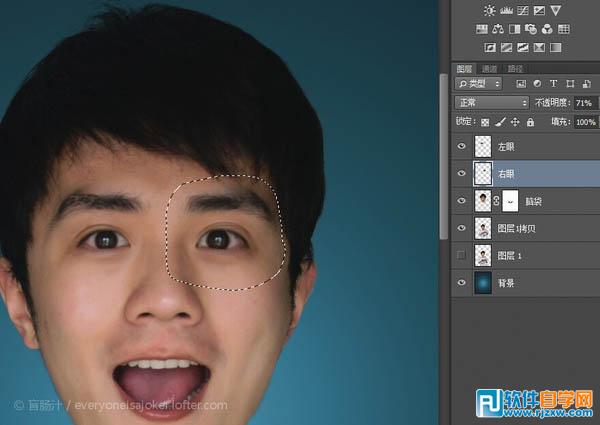
Task: Add an Exposure adjustment
Action: pos(539,11)
